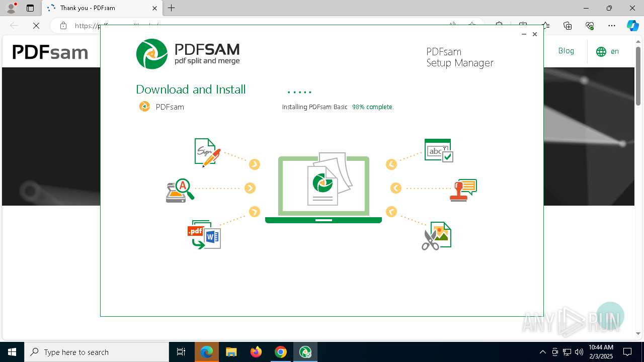Click arrow circle next to Sign icon
This screenshot has height=362, width=644.
pyautogui.click(x=255, y=164)
